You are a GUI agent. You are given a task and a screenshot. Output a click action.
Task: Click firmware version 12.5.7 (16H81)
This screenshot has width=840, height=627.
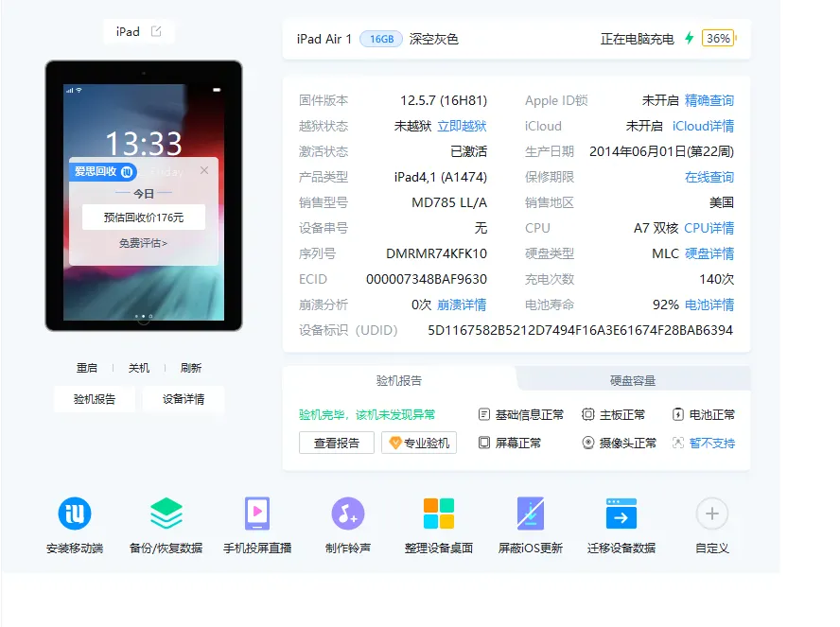(444, 100)
